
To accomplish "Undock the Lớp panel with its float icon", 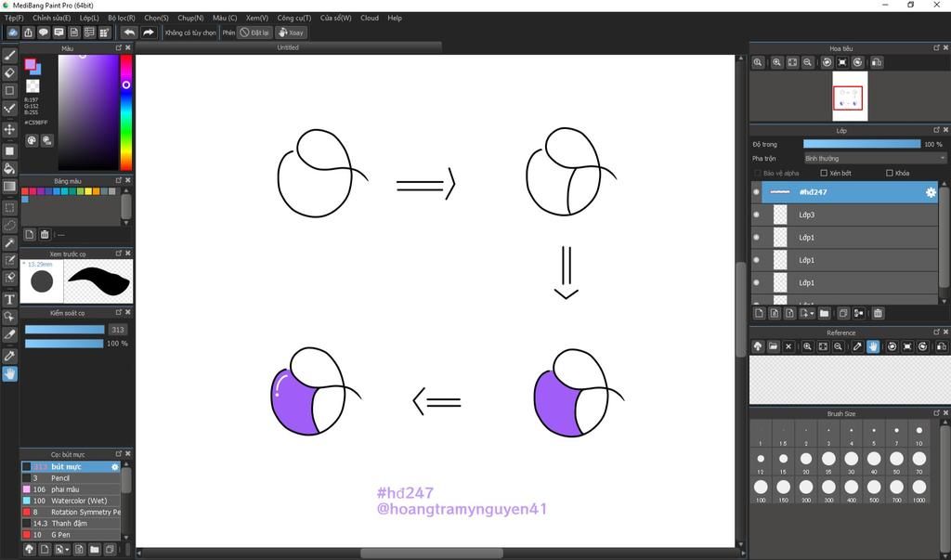I will tap(936, 130).
